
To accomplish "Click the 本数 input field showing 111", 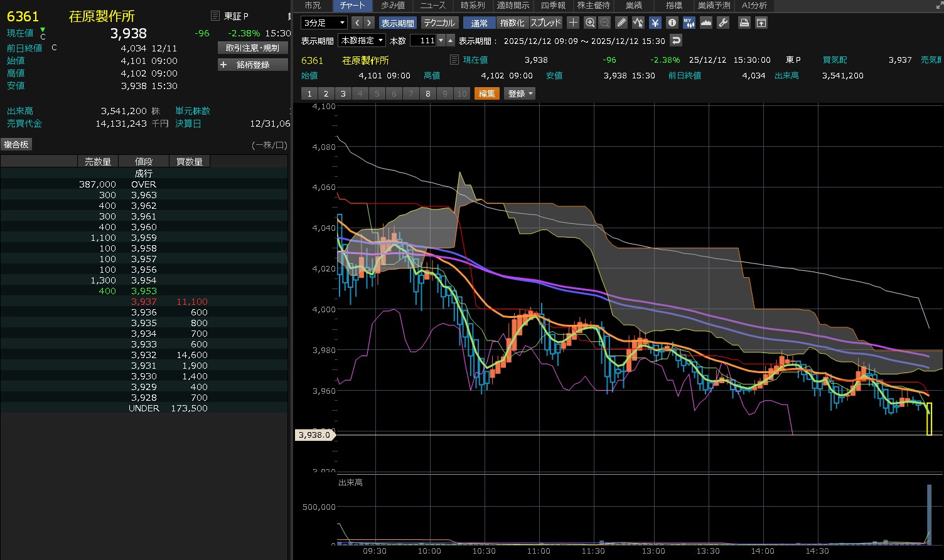I will [422, 40].
